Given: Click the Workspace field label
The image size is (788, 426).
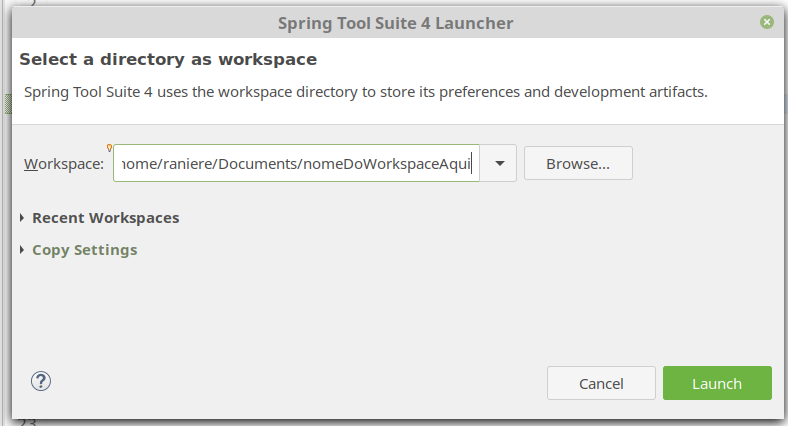Looking at the screenshot, I should [x=64, y=164].
